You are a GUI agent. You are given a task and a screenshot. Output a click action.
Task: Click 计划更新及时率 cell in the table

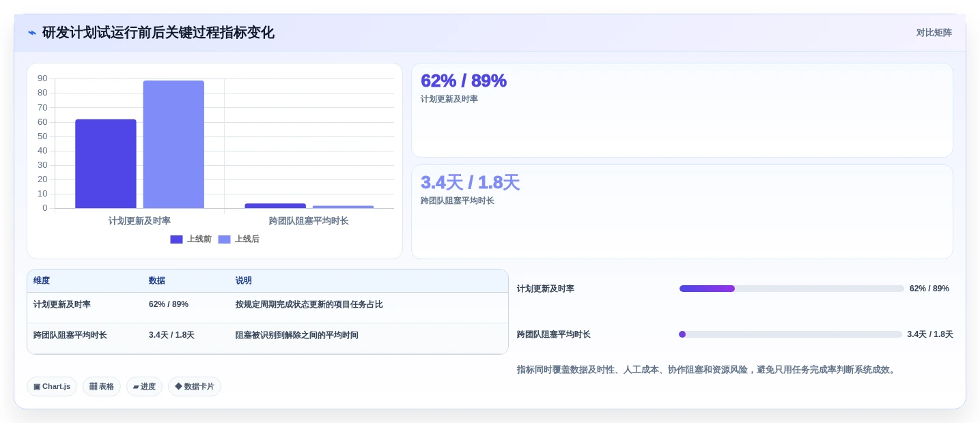(x=62, y=304)
